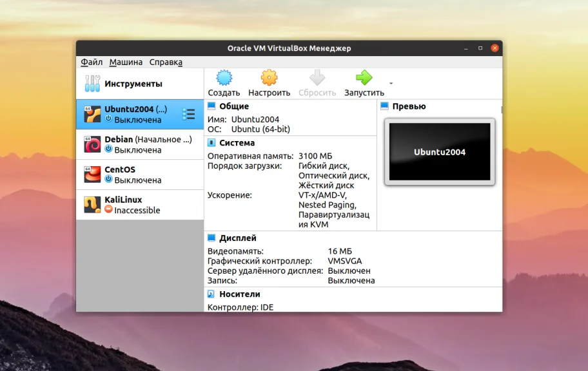The image size is (588, 371).
Task: Open the Файл menu
Action: click(92, 62)
